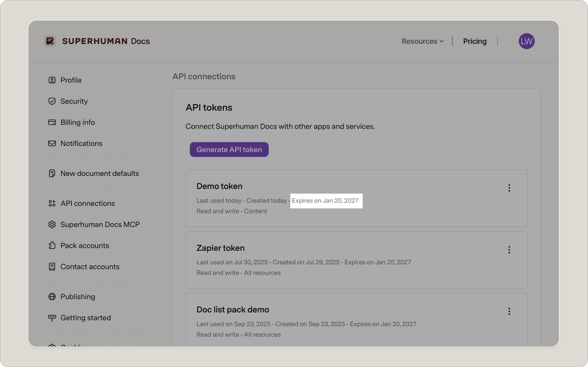Click the API tokens heading
The height and width of the screenshot is (367, 588).
(209, 108)
